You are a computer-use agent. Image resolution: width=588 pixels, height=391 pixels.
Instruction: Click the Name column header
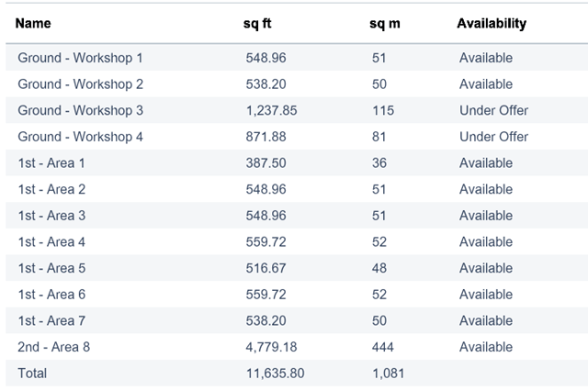coord(33,23)
